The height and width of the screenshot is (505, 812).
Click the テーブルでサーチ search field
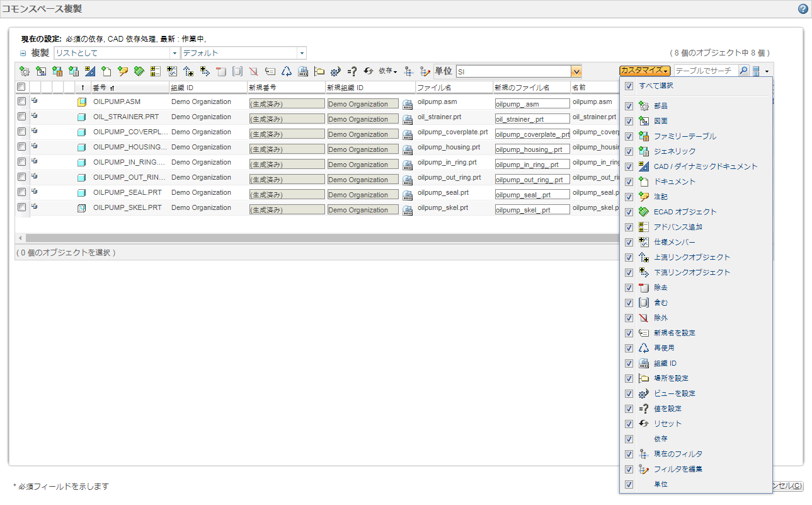coord(706,71)
